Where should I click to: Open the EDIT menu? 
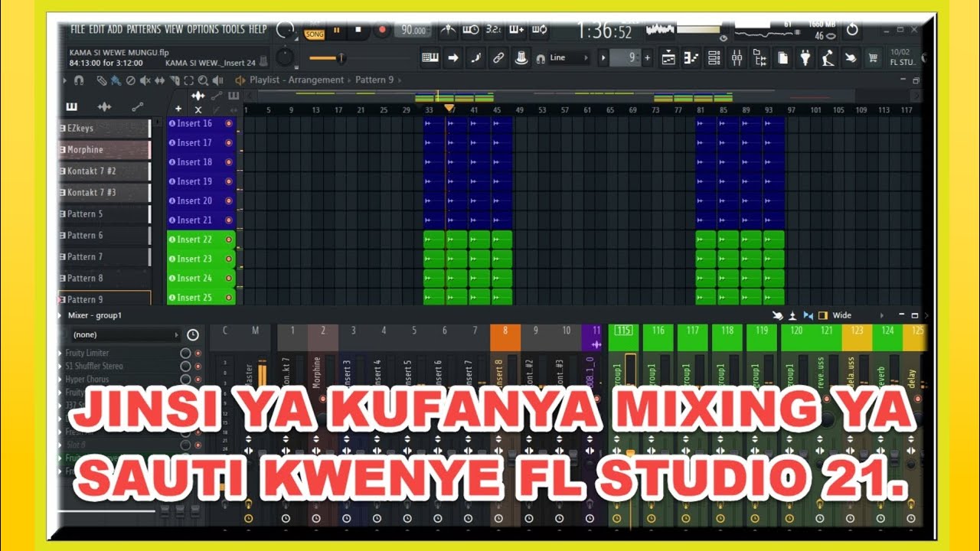point(97,29)
